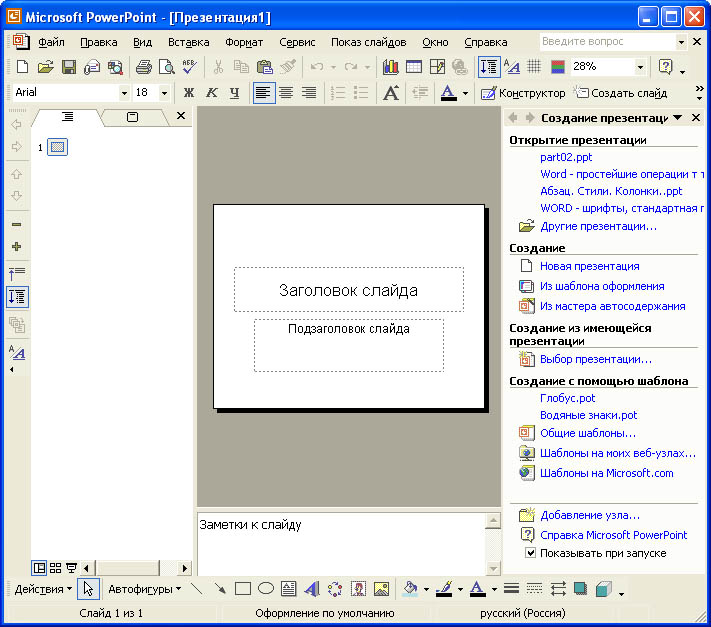Toggle Bold formatting (Ж)

(188, 93)
